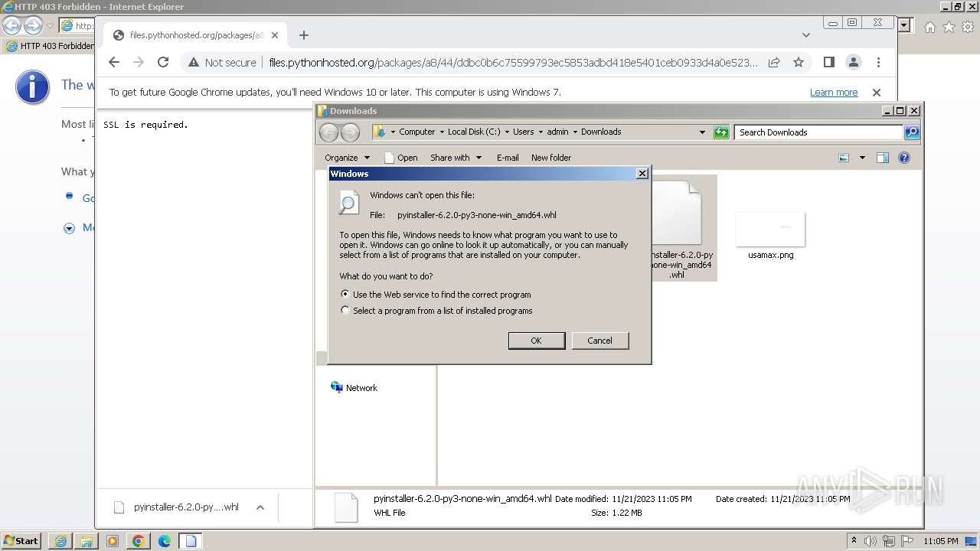Click admin in the address breadcrumb

[557, 132]
